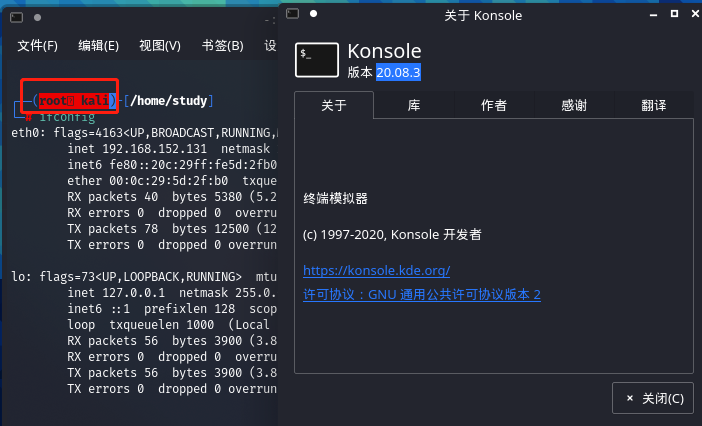Open the GNU 通用公共许可协议 license link
Viewport: 702px width, 426px height.
[421, 295]
